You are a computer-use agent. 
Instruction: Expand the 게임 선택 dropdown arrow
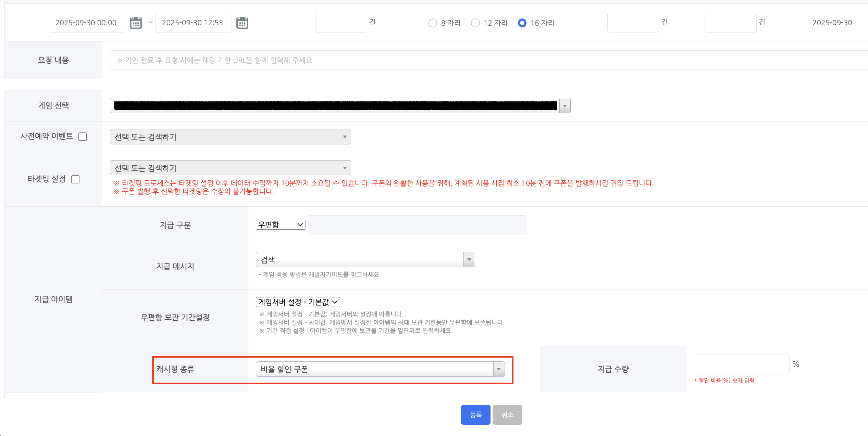pyautogui.click(x=565, y=106)
